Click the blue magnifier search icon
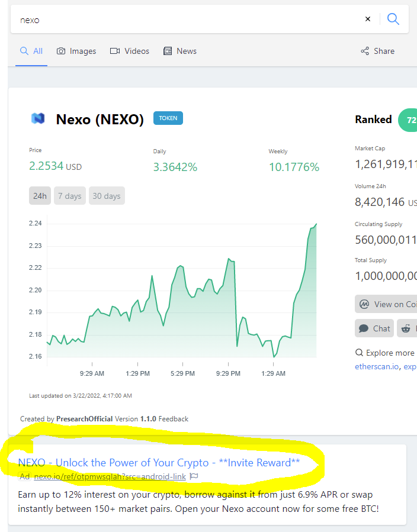The height and width of the screenshot is (532, 417). (393, 19)
